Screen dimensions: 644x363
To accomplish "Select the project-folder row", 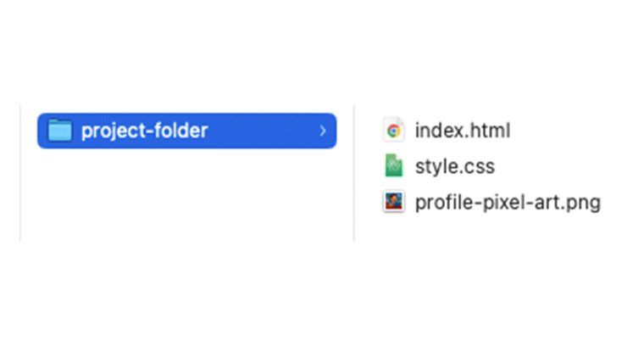I will 187,131.
